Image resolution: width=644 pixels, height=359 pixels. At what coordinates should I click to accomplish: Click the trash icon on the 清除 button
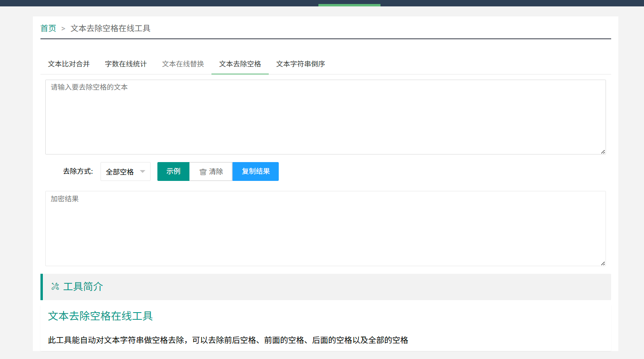(203, 172)
